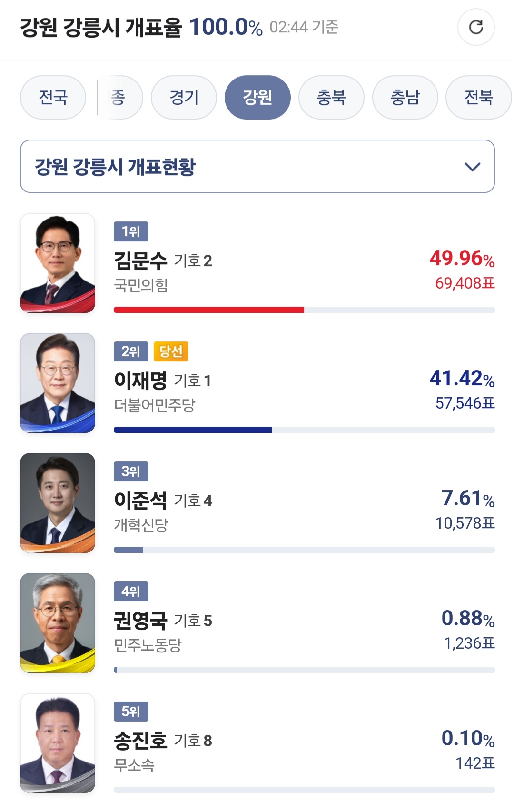Click 권영국 candidate photo
514x812 pixels.
58,623
